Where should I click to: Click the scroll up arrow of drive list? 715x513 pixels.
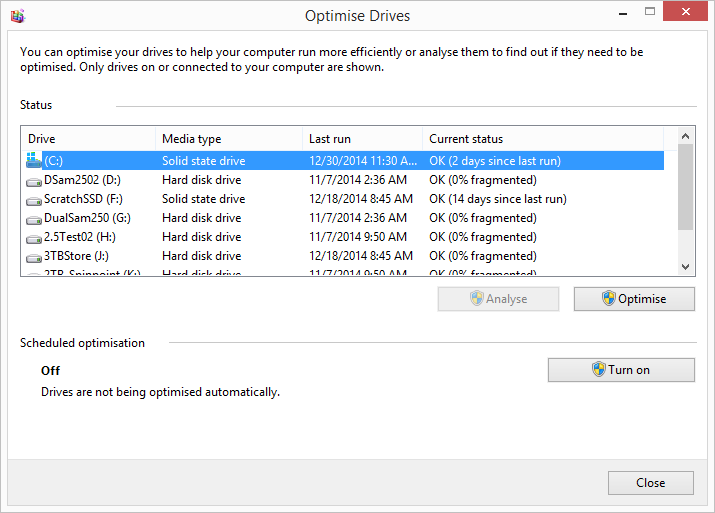[685, 136]
